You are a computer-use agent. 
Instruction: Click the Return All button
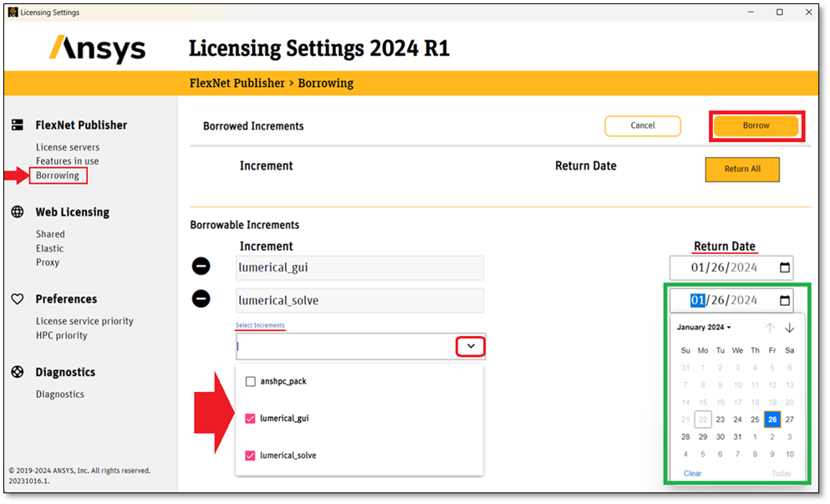click(742, 169)
